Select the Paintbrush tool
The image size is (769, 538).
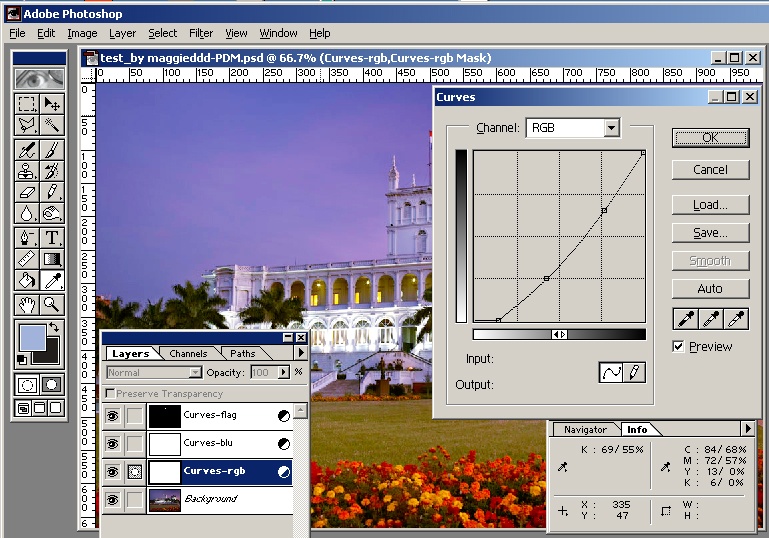tap(51, 150)
